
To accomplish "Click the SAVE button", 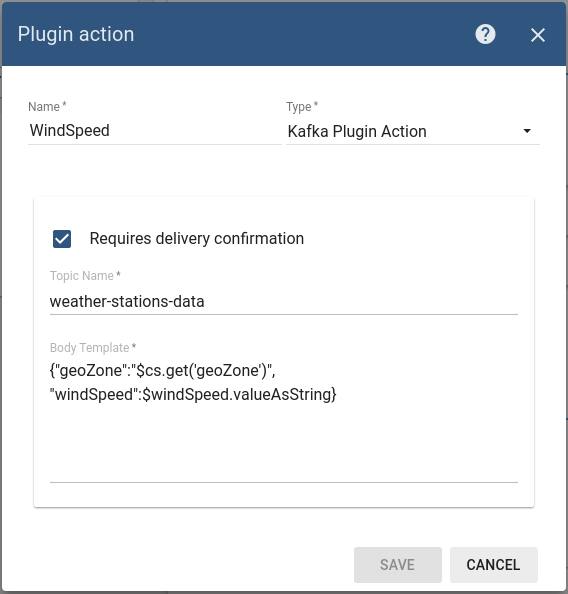I will click(397, 564).
